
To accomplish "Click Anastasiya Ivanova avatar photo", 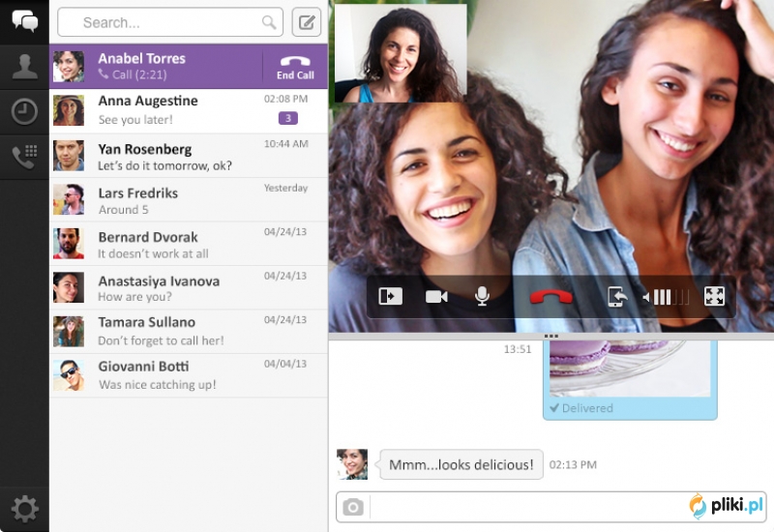I will coord(69,287).
